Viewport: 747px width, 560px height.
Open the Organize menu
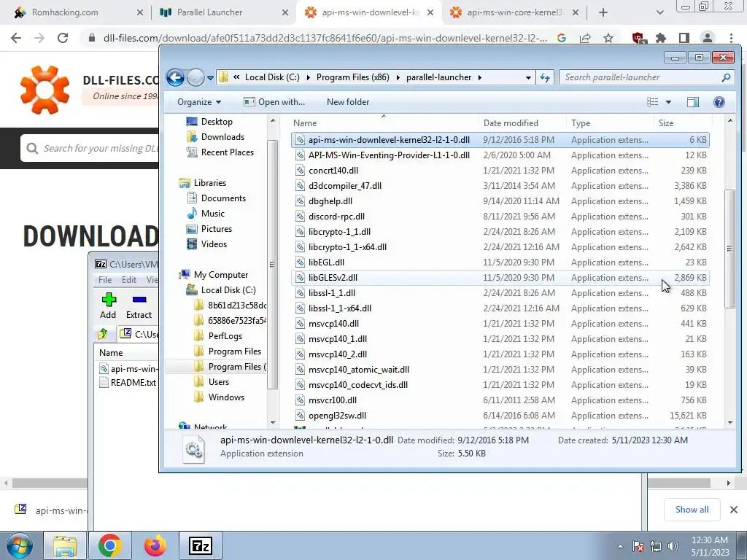click(199, 102)
